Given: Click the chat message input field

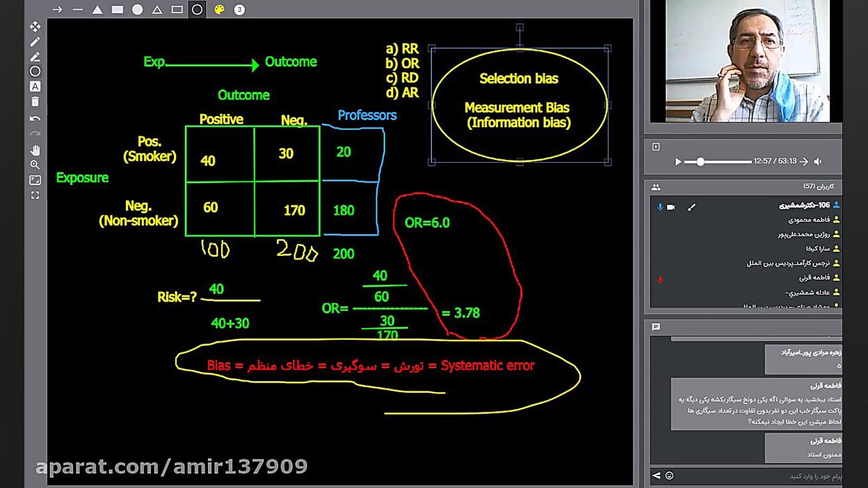Looking at the screenshot, I should [x=759, y=475].
